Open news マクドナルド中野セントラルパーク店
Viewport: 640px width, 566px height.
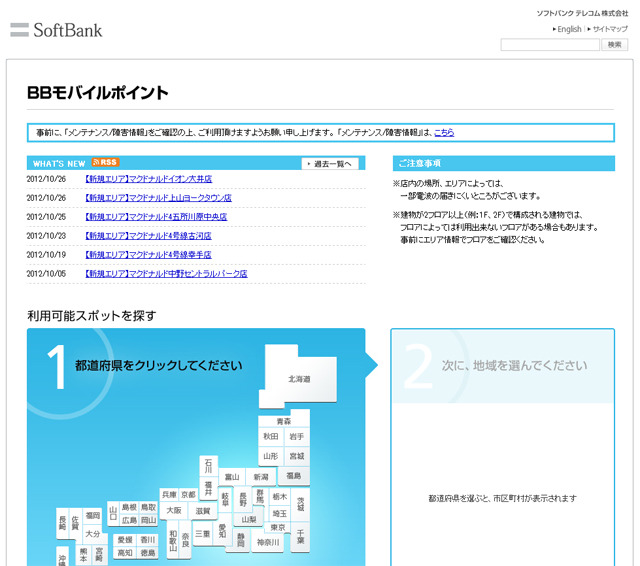[166, 274]
